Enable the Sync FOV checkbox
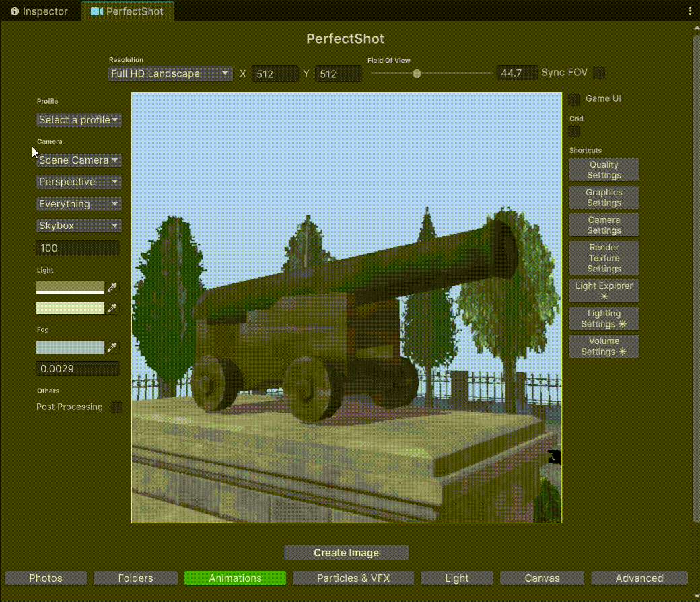This screenshot has height=602, width=700. (598, 73)
